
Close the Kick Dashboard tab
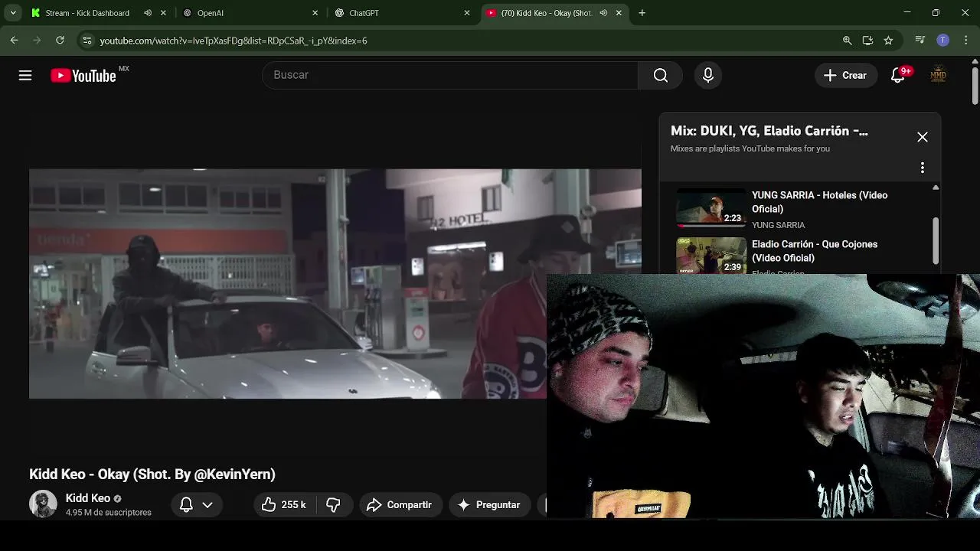pos(163,13)
